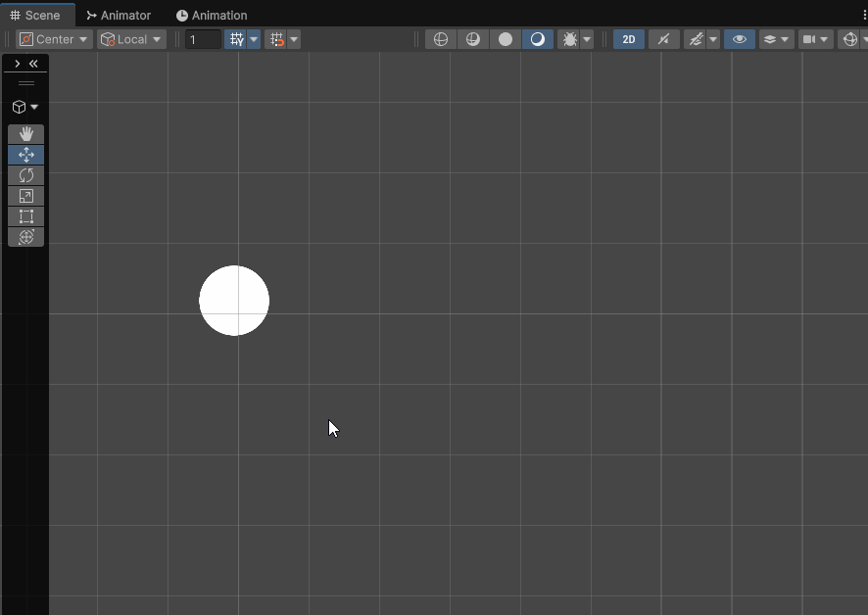Click the single chevron on Tools overlay
Viewport: 868px width, 615px height.
(18, 64)
